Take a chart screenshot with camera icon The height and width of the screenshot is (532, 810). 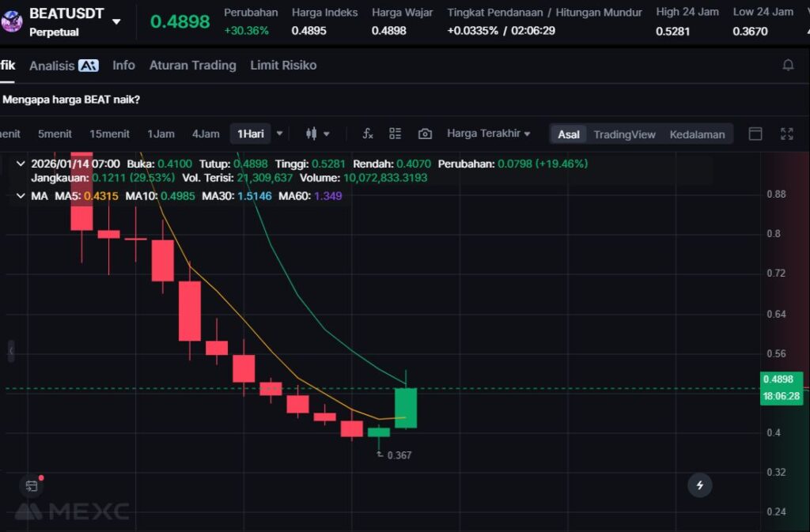click(425, 134)
